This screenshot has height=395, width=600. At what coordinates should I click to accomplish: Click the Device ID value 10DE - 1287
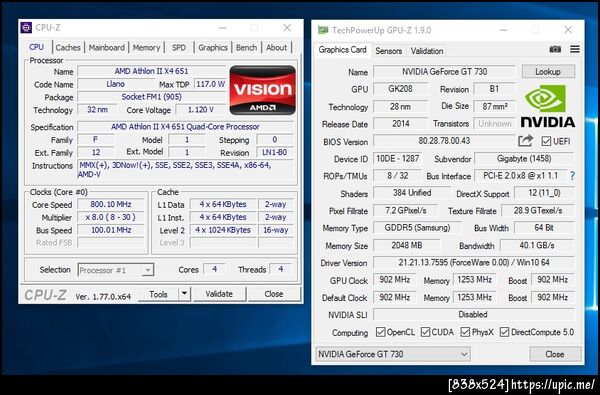397,158
